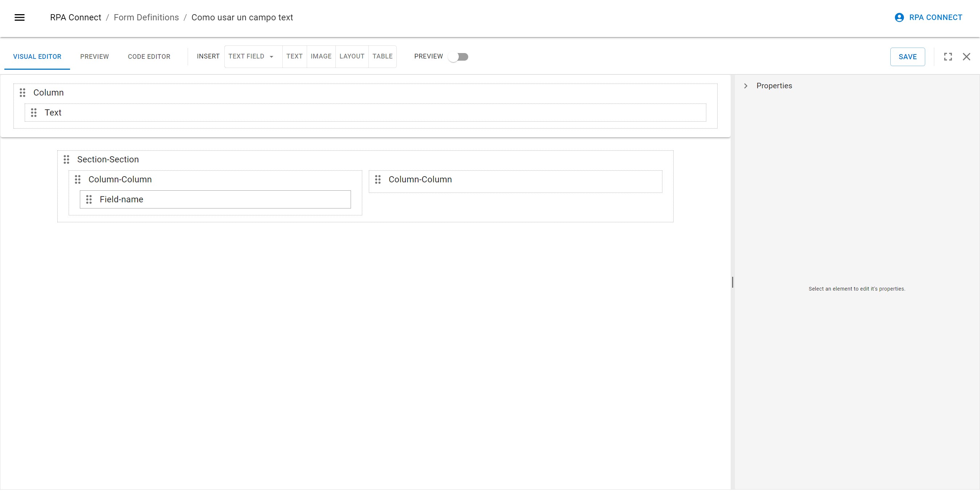The height and width of the screenshot is (494, 980).
Task: Save the form with the SAVE button
Action: point(908,56)
